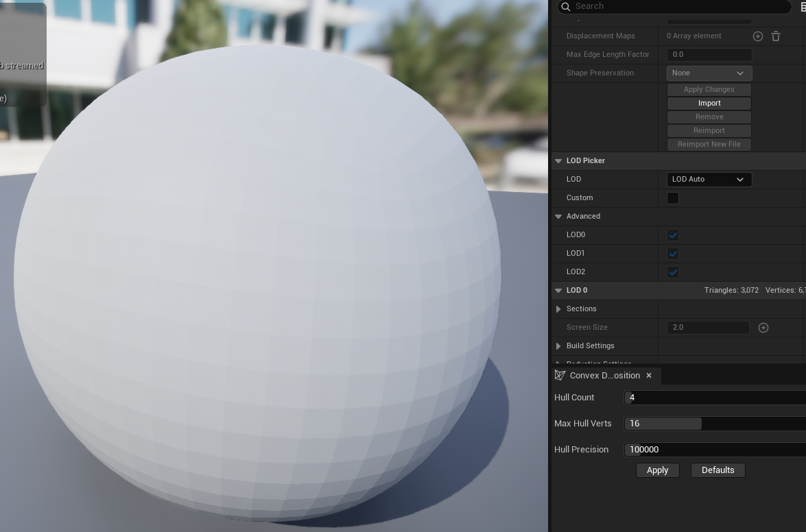Uncheck the LOD1 checkbox
The width and height of the screenshot is (806, 532).
pos(673,254)
